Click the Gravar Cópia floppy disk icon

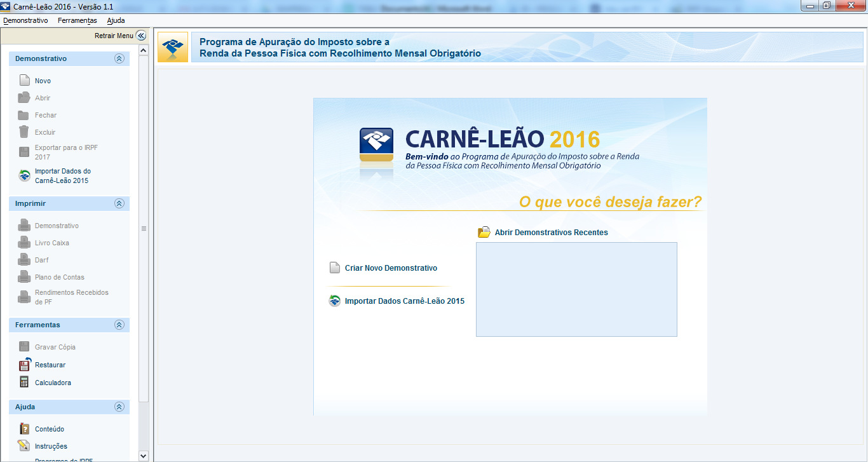click(24, 347)
